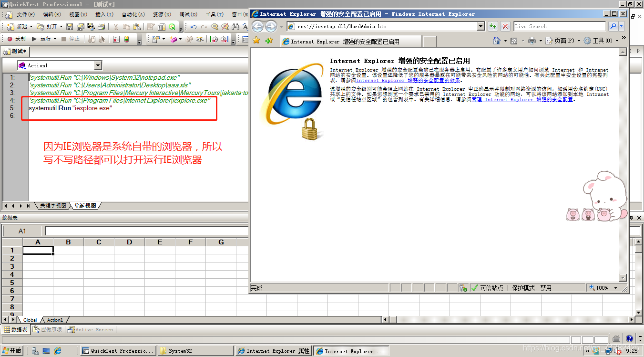Click the IE Refresh icon
644x357 pixels.
click(x=493, y=27)
